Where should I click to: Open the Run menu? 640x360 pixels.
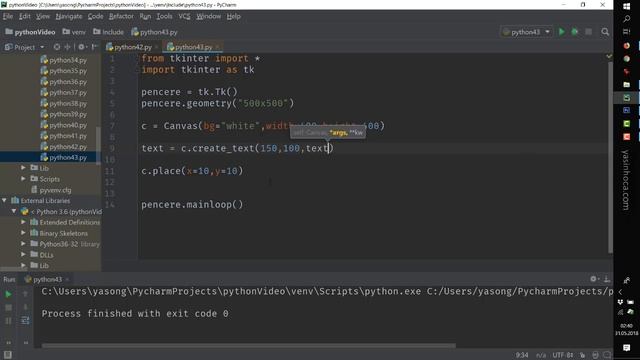145,16
